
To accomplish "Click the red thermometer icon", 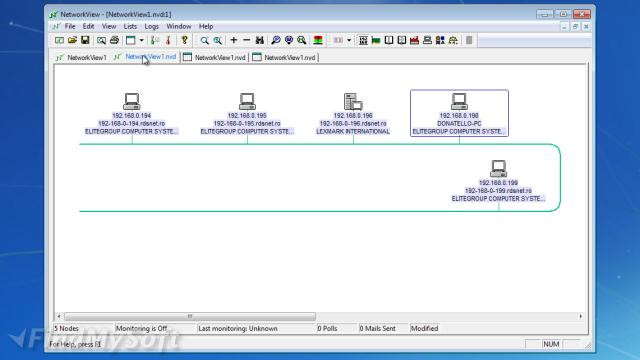I will (x=168, y=40).
